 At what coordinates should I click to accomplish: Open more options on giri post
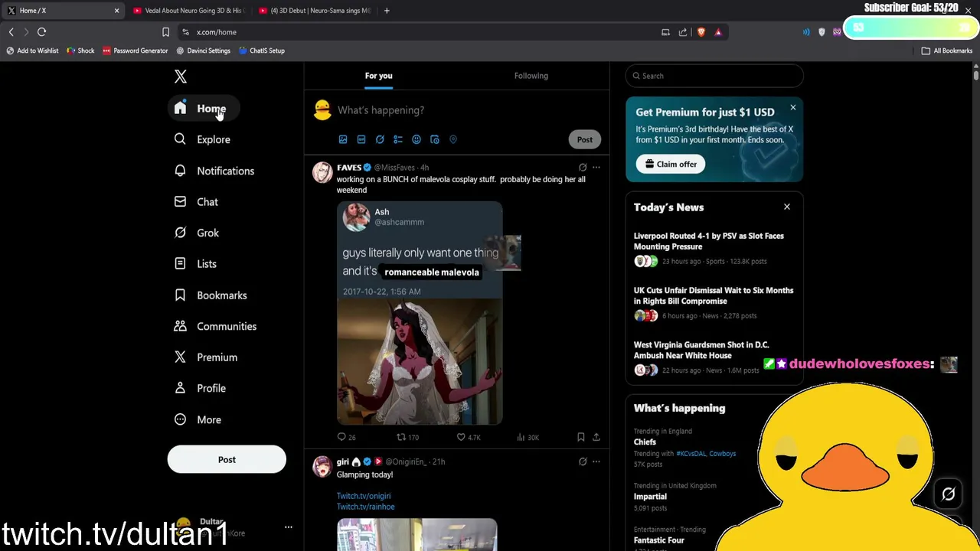(x=596, y=461)
